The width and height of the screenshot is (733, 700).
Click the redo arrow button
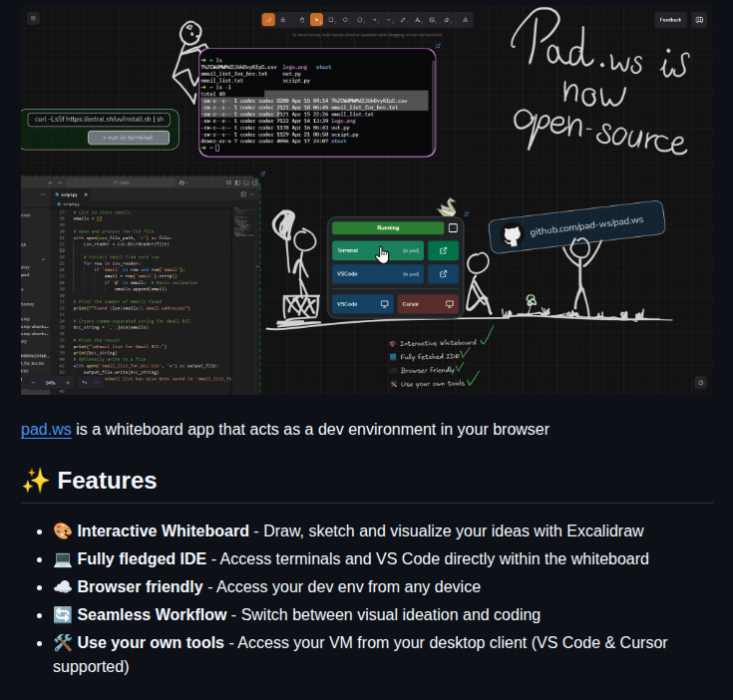coord(98,383)
